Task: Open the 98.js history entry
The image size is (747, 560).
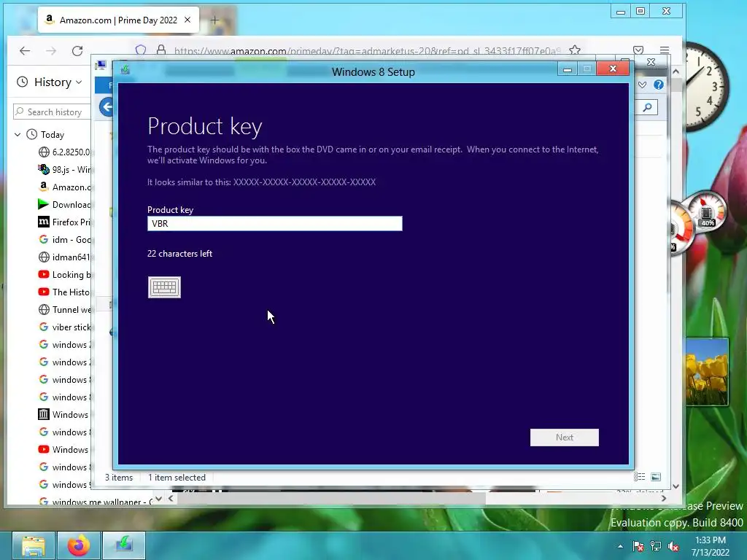Action: tap(64, 169)
